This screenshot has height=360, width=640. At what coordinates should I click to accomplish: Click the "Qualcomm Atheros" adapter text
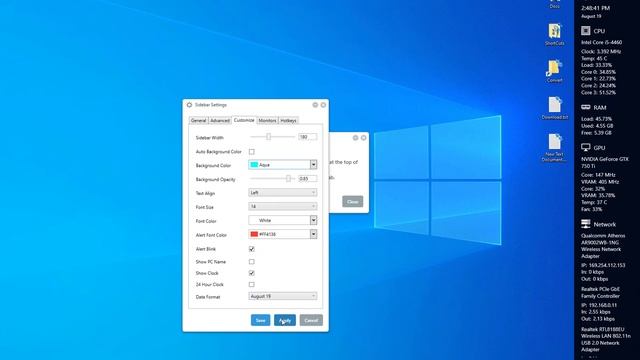pyautogui.click(x=602, y=236)
